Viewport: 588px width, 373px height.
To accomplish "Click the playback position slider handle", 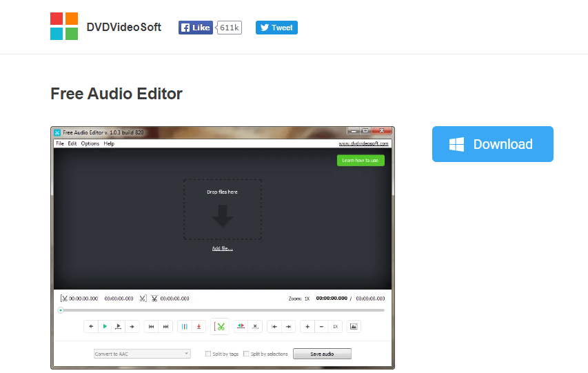I will click(x=61, y=310).
